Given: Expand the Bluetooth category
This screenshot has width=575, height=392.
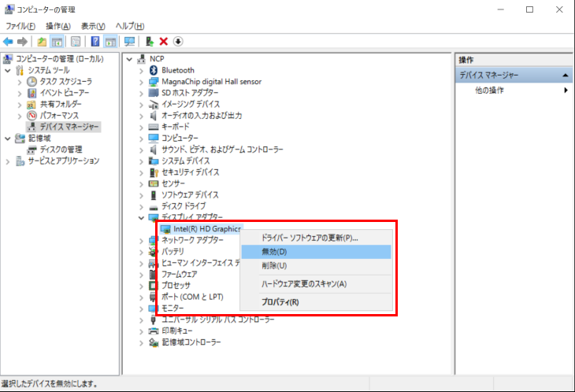Looking at the screenshot, I should (x=141, y=71).
